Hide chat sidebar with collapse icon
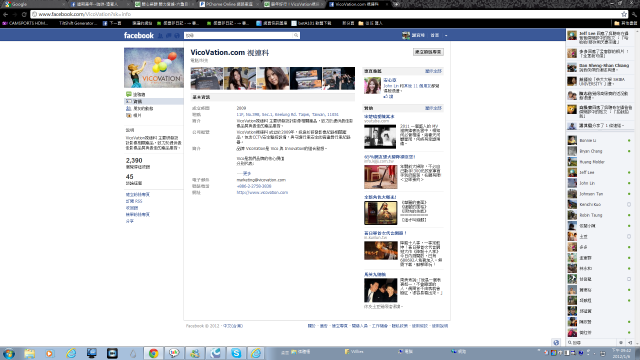Screen dimensions: 640x360 point(630,342)
